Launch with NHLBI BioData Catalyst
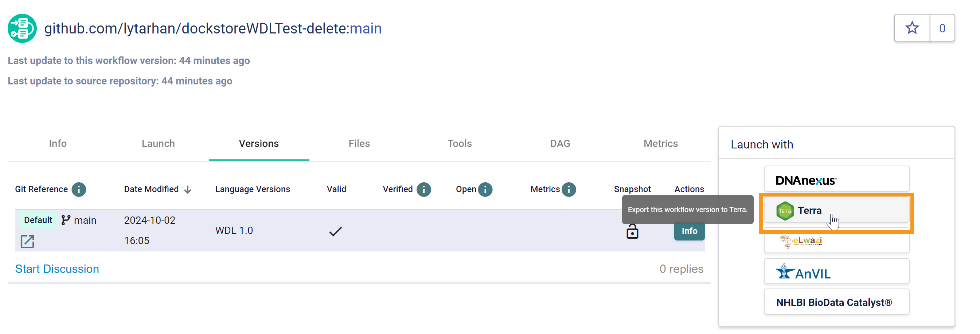 pos(836,302)
